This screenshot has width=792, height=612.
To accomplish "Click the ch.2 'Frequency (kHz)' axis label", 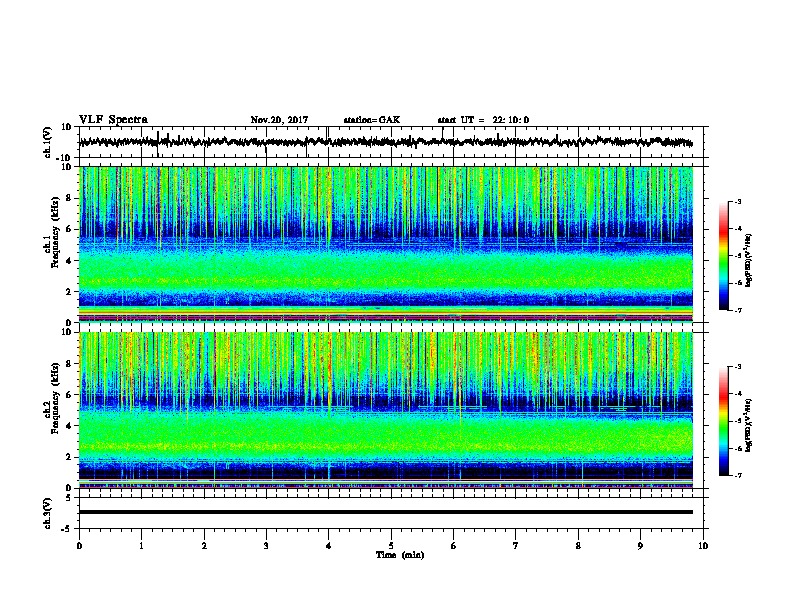I will [55, 398].
